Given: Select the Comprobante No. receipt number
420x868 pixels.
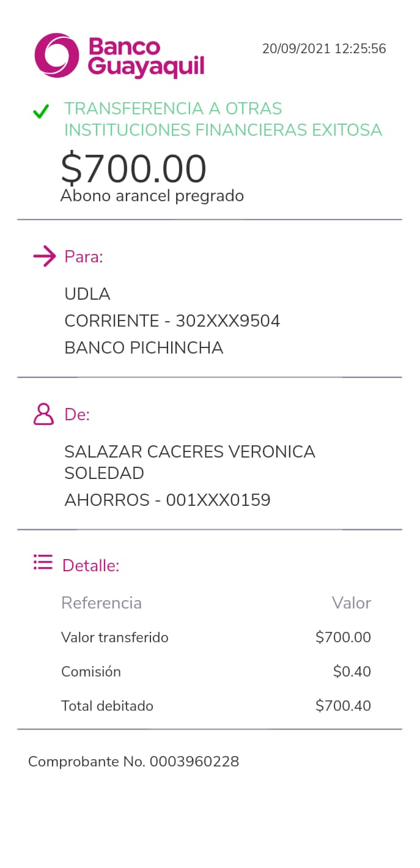Looking at the screenshot, I should [x=133, y=762].
